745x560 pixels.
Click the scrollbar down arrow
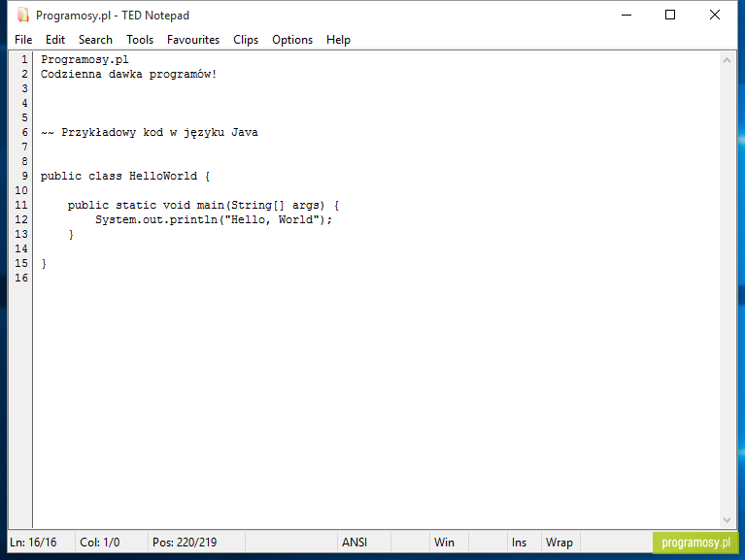click(727, 520)
